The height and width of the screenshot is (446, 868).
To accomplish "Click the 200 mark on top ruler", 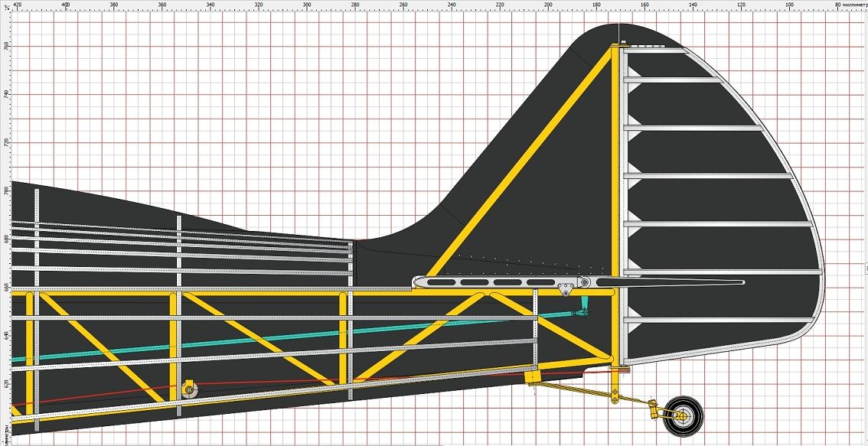I will [x=548, y=5].
